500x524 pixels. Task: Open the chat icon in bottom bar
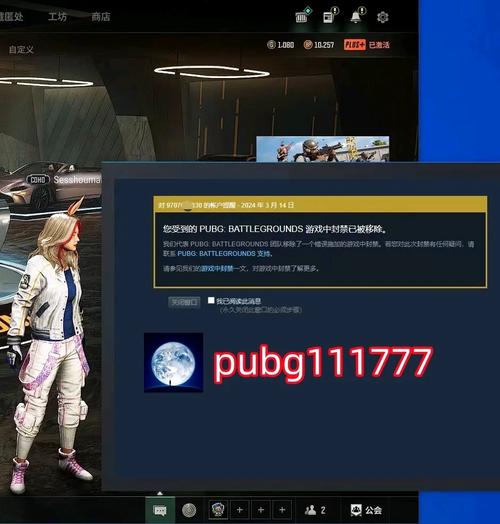pos(160,510)
